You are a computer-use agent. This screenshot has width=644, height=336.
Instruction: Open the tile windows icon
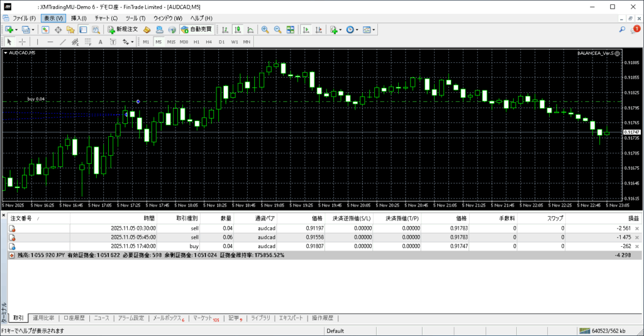291,30
